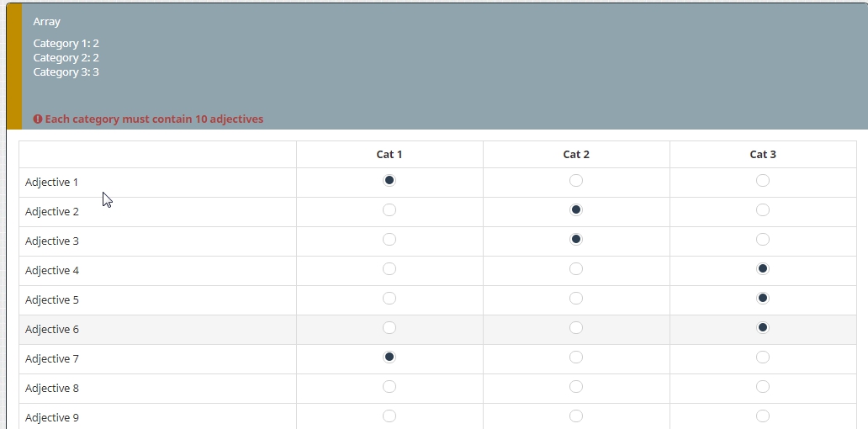Click the Cat 2 column header

pos(576,155)
